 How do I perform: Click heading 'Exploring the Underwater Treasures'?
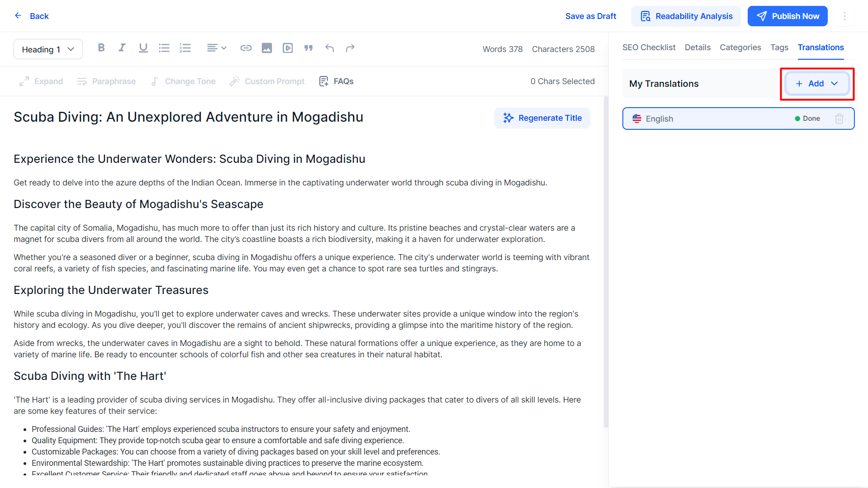pos(111,290)
